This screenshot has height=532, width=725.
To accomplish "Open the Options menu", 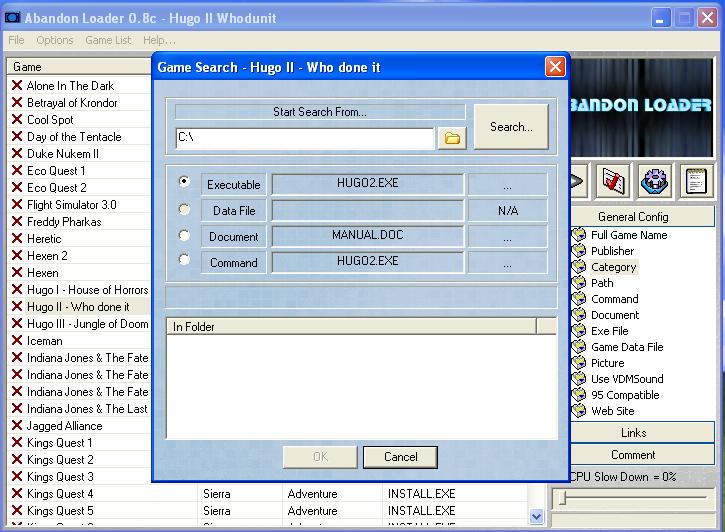I will tap(55, 40).
